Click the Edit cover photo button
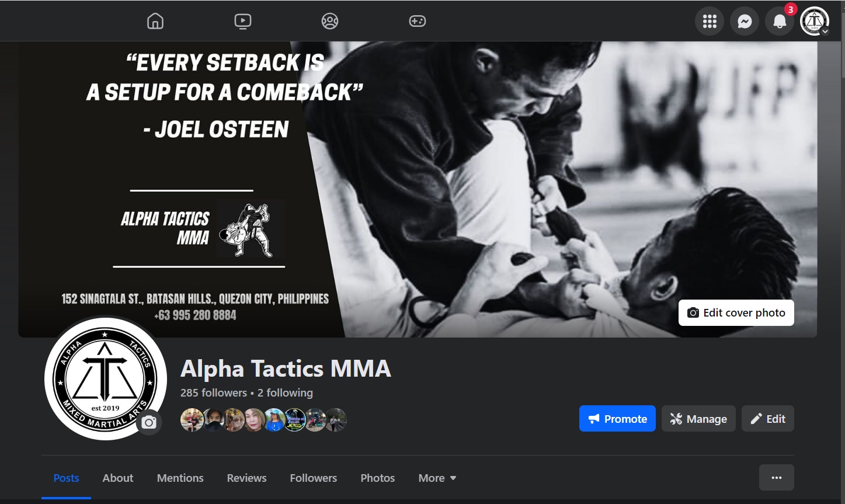Screen dimensions: 845x504 tap(736, 312)
